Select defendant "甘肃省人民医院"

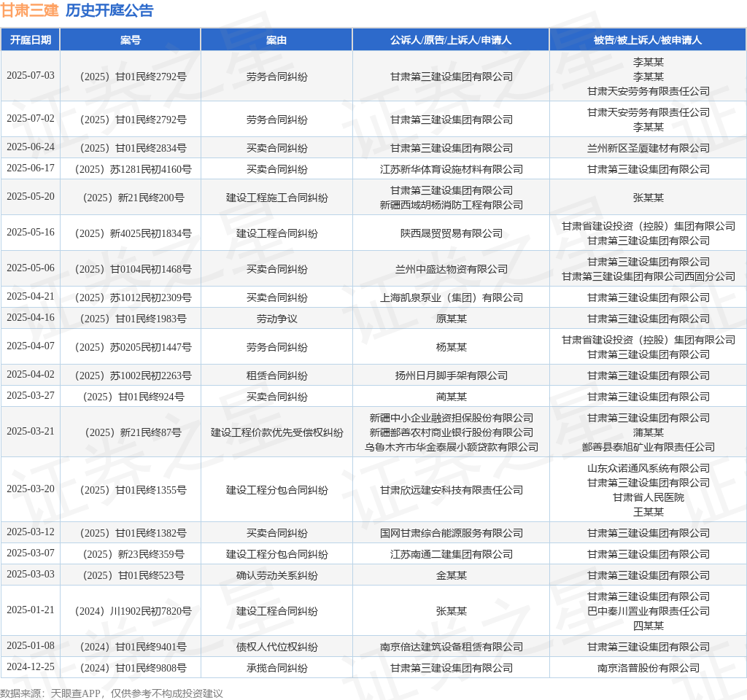pos(648,497)
